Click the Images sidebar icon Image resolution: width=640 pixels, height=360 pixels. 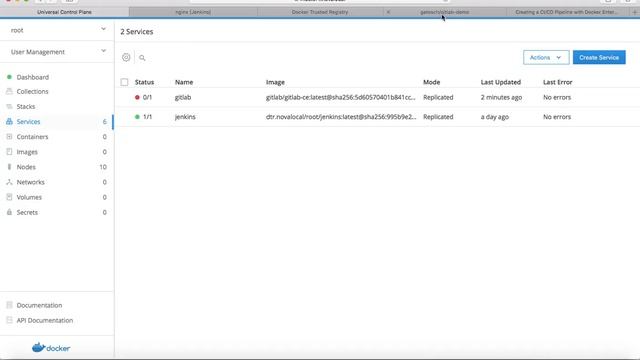pyautogui.click(x=9, y=152)
